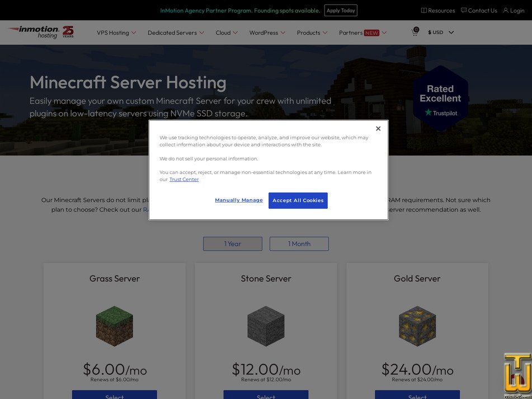532x399 pixels.
Task: Expand the VPS Hosting menu
Action: (x=116, y=32)
